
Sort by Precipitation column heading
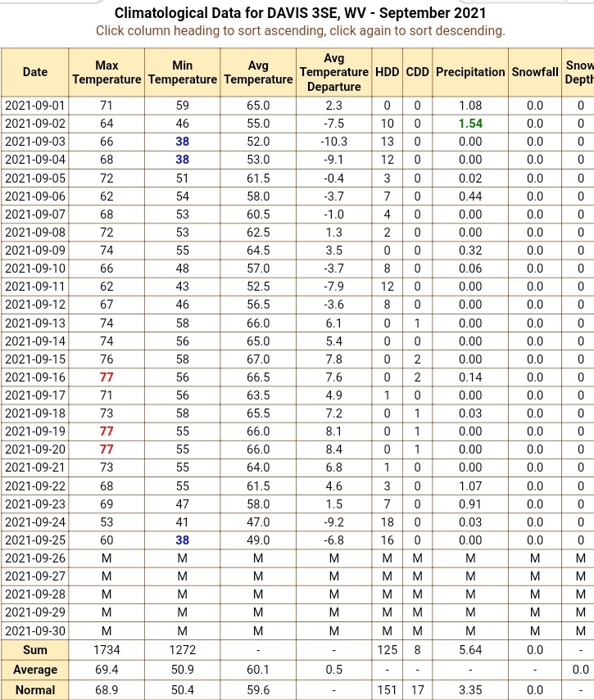[470, 72]
